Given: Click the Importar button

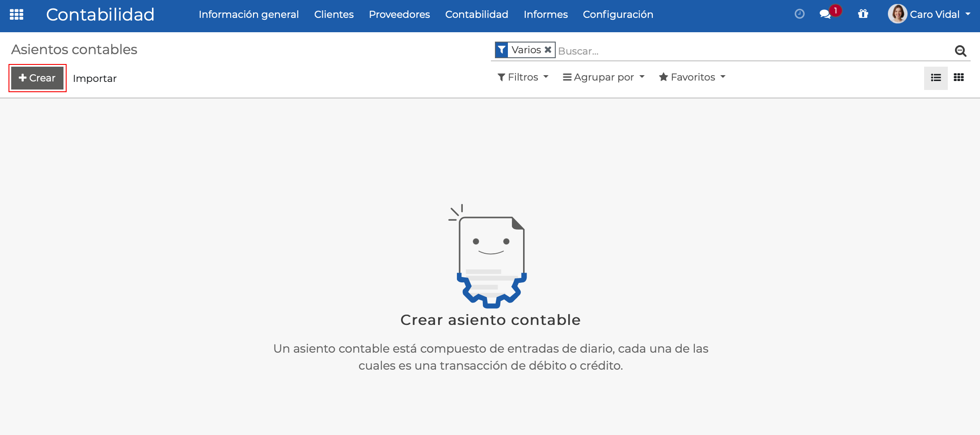Looking at the screenshot, I should coord(95,78).
